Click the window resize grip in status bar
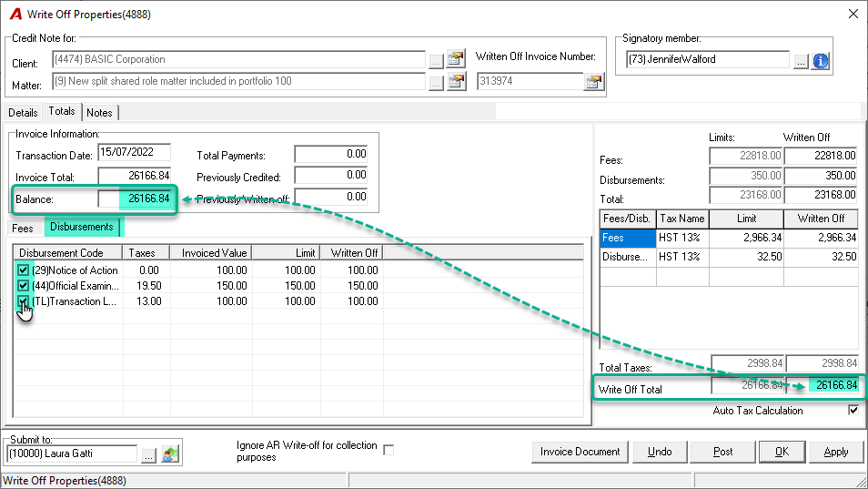The image size is (868, 489). (x=861, y=481)
